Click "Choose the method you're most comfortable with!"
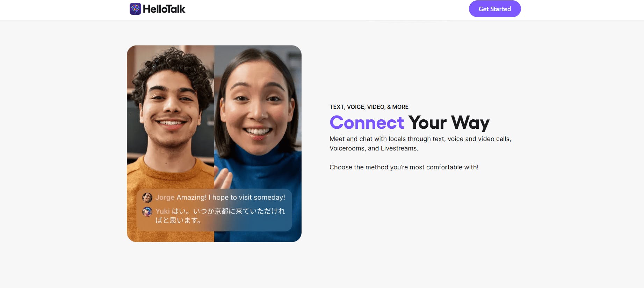 pos(404,167)
